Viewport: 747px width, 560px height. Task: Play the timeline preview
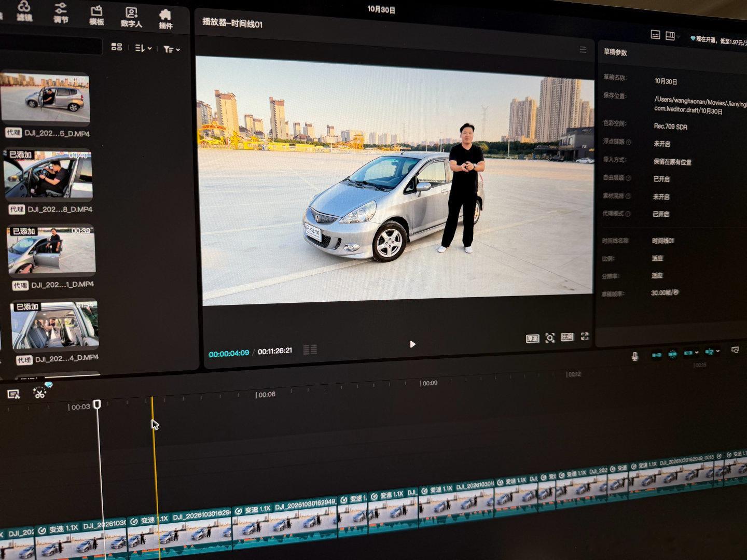(412, 344)
